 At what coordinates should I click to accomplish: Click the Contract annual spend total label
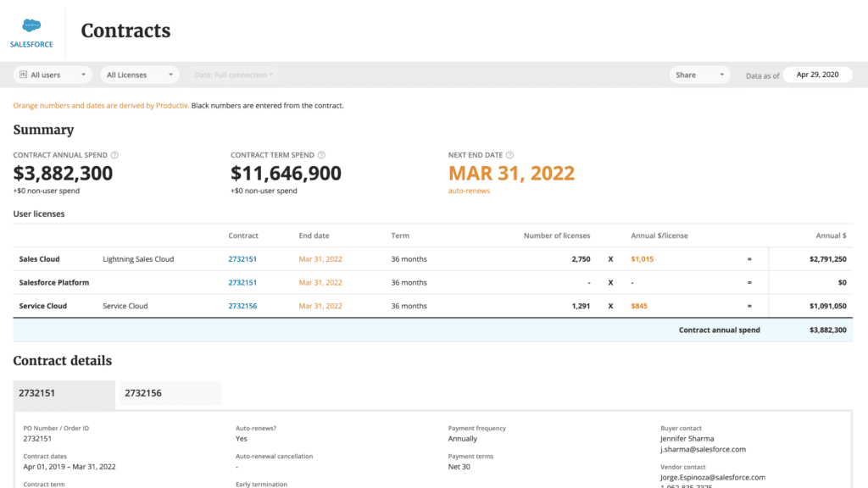[720, 330]
